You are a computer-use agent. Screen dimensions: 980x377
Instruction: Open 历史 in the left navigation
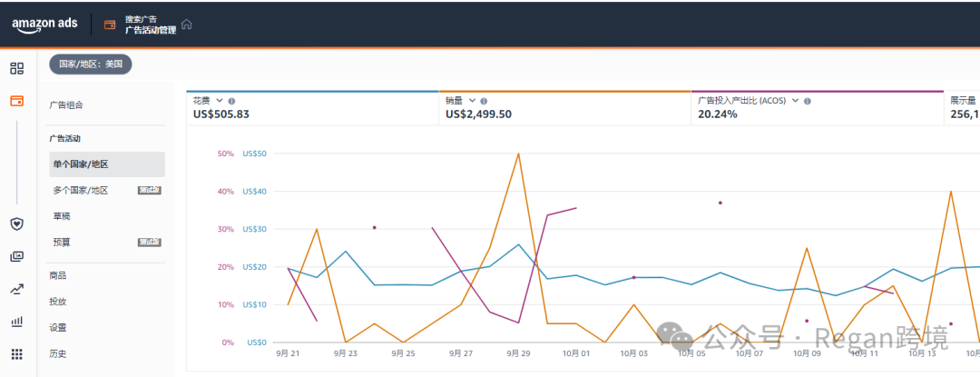[x=58, y=353]
